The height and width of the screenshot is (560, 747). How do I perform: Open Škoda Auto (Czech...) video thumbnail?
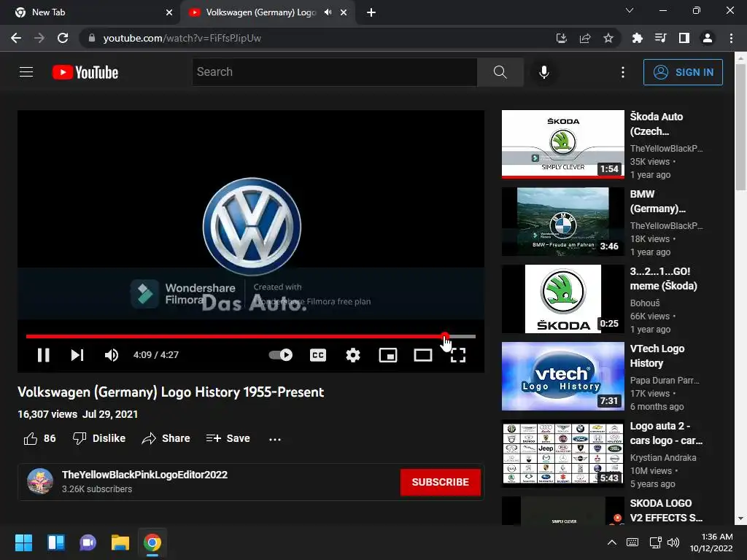562,144
